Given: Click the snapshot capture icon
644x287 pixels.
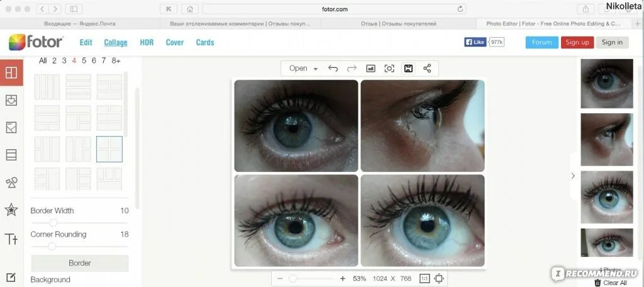Looking at the screenshot, I should tap(389, 69).
